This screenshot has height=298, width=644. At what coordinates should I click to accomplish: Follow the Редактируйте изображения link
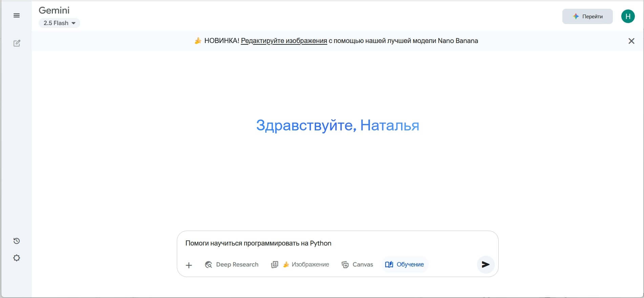click(x=284, y=41)
